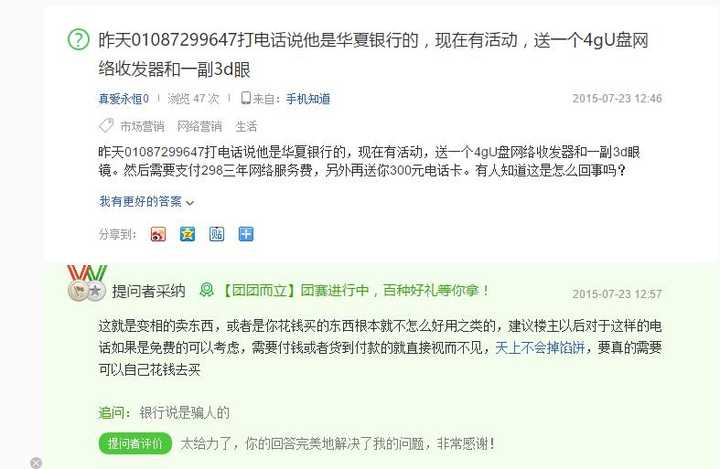Select the 网络营销 tag
This screenshot has width=720, height=469.
tap(199, 126)
